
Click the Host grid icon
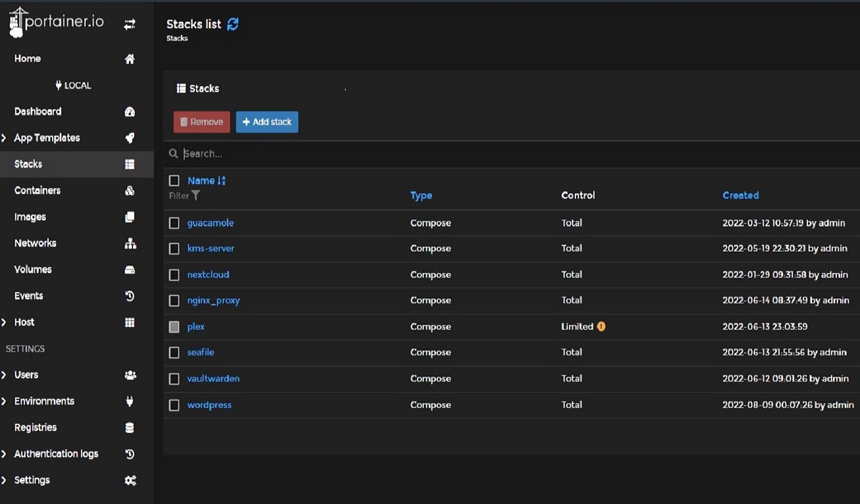pyautogui.click(x=130, y=322)
